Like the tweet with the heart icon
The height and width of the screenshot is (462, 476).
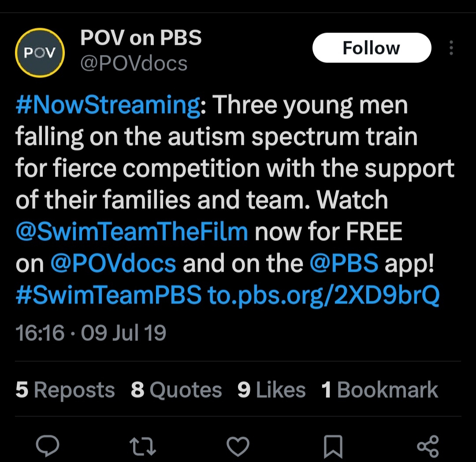coord(238,446)
